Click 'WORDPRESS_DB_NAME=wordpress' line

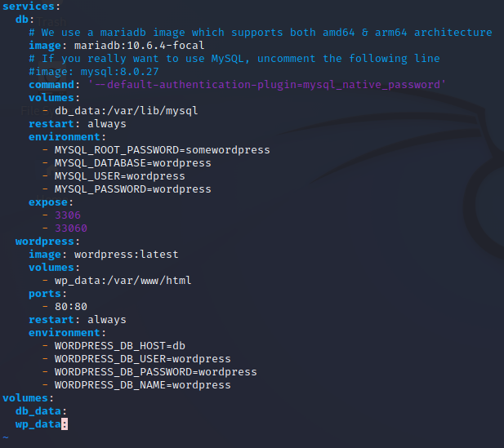point(142,385)
